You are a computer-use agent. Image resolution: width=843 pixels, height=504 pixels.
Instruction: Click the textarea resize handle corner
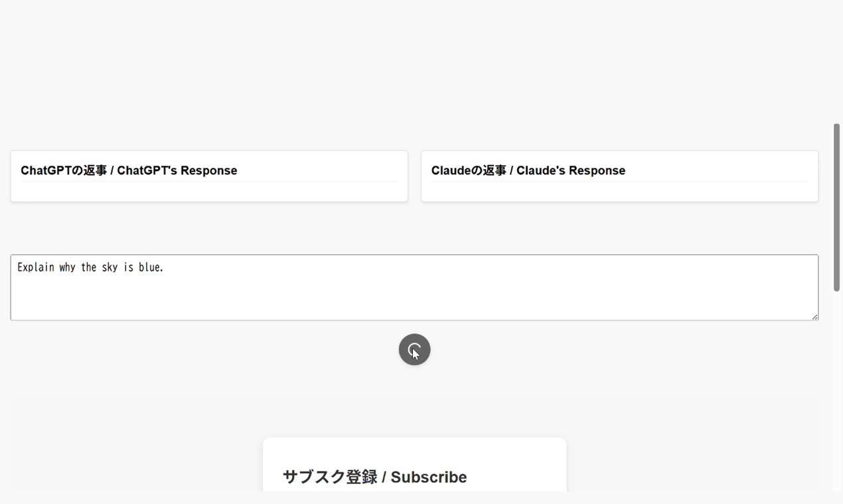click(814, 317)
